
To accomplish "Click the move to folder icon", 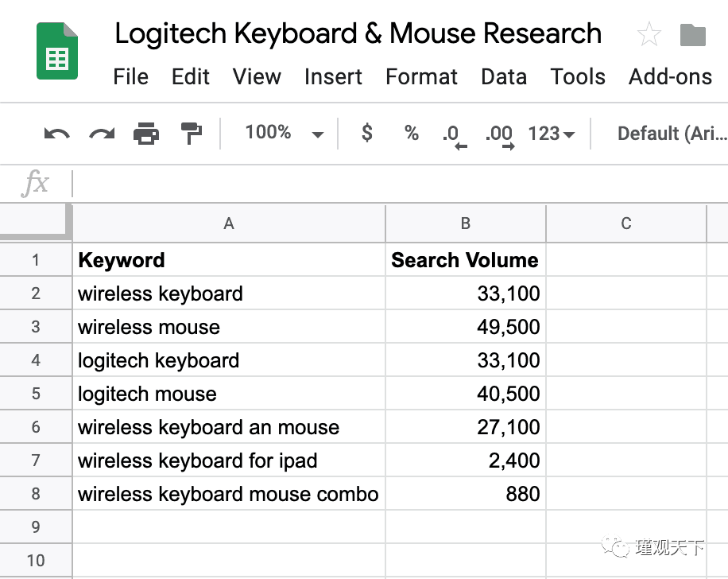I will pyautogui.click(x=693, y=34).
